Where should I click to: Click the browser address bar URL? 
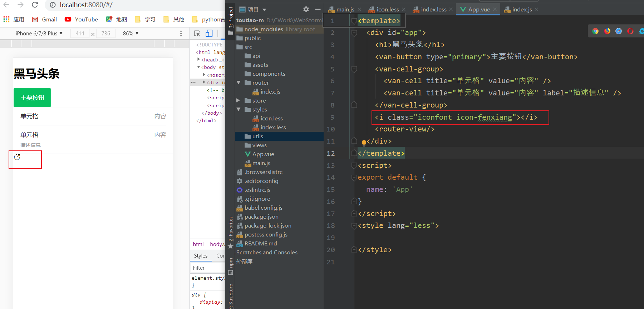[x=86, y=5]
